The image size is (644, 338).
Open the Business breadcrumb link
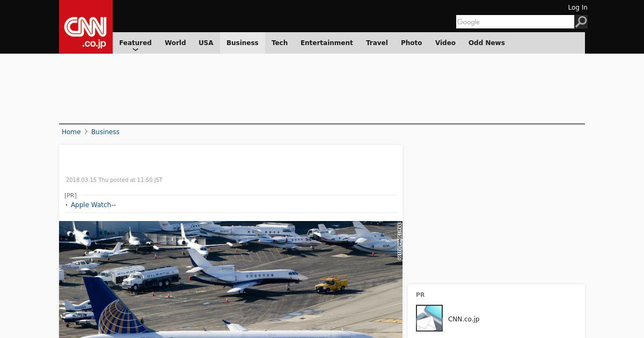coord(105,132)
